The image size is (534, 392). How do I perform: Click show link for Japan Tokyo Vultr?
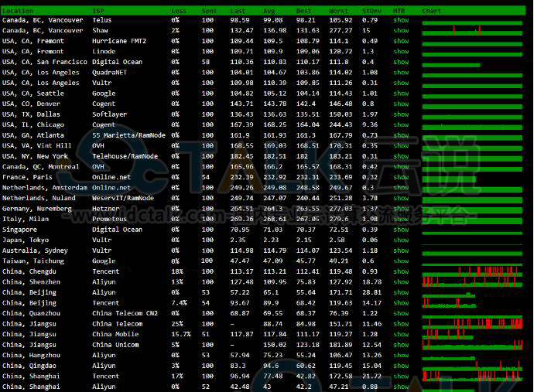tap(401, 240)
